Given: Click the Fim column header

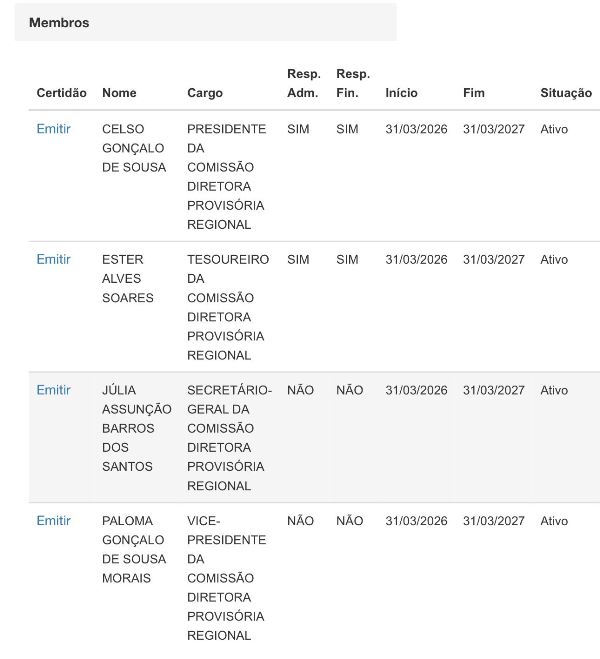Looking at the screenshot, I should pyautogui.click(x=474, y=93).
